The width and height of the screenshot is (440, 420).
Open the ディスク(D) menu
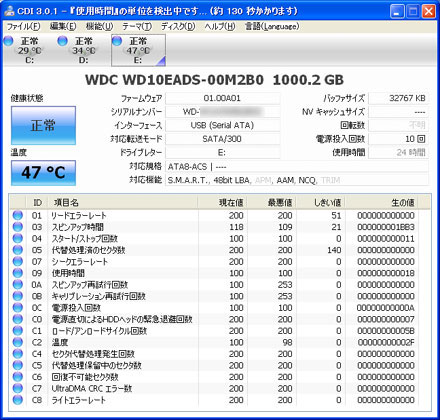[x=178, y=26]
